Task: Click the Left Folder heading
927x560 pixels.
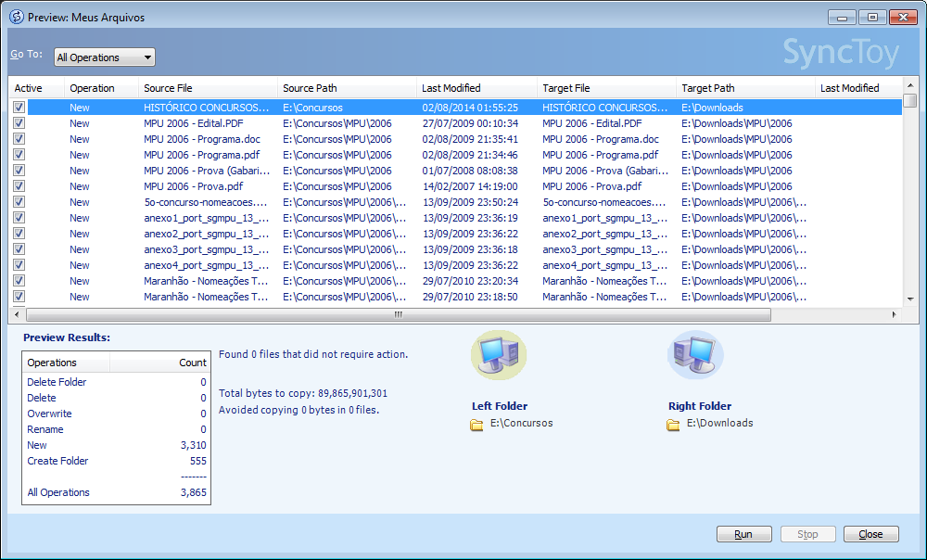Action: (x=500, y=406)
